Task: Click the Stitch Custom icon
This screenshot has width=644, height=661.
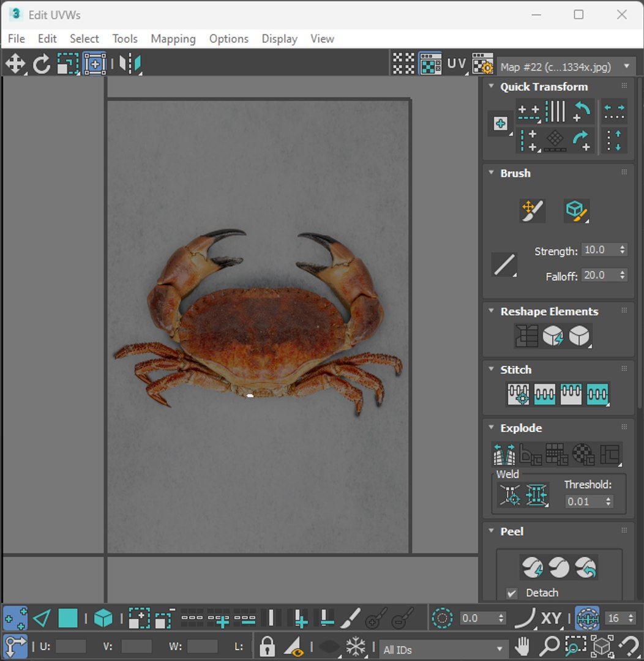Action: (x=597, y=394)
